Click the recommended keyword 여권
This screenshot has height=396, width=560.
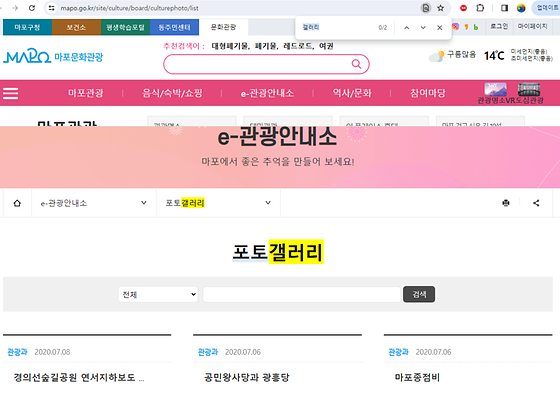click(326, 46)
